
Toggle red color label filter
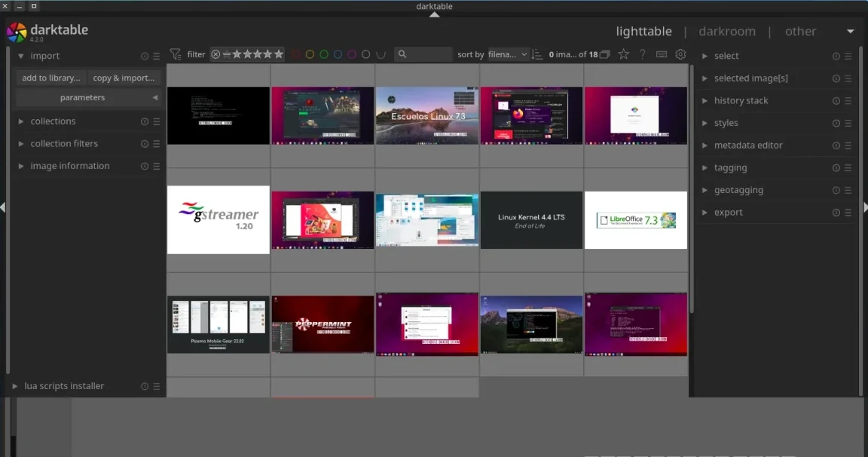(x=296, y=54)
